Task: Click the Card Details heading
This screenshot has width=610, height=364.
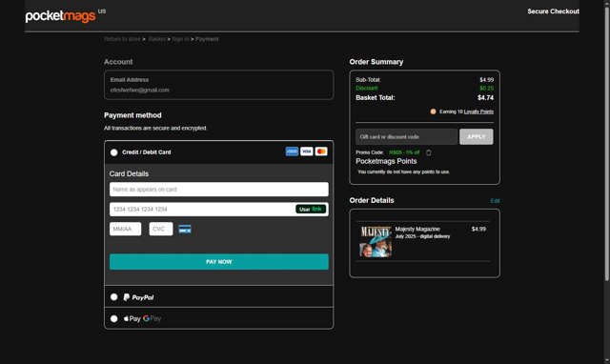Action: point(129,173)
